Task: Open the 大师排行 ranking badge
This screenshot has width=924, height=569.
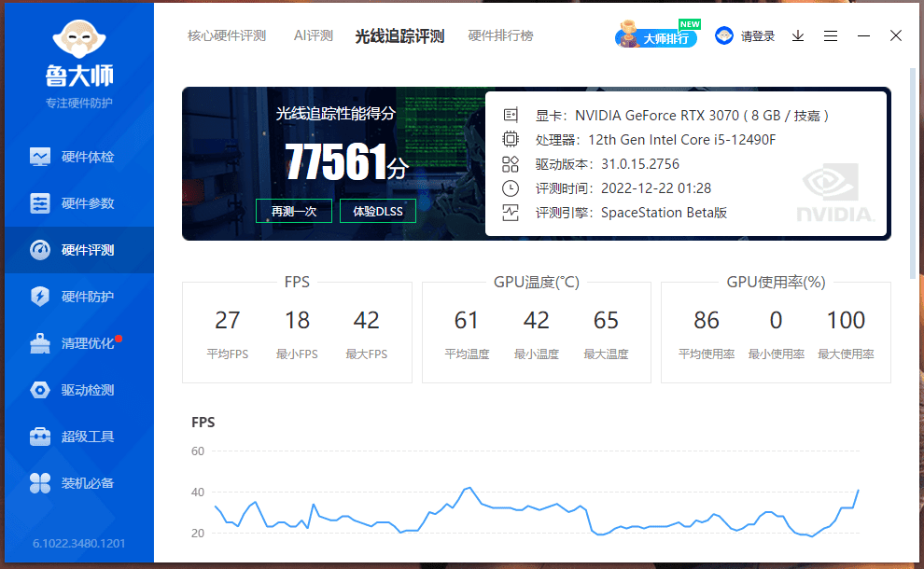Action: point(658,35)
